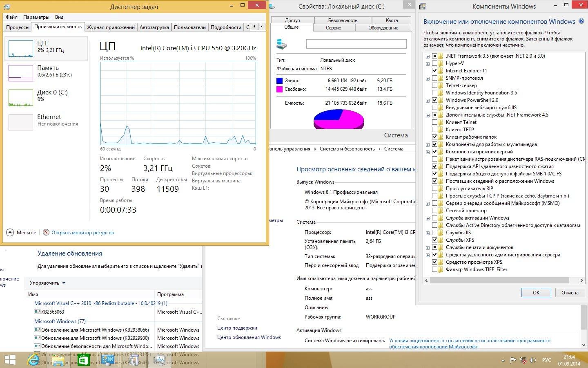Viewport: 588px width, 368px height.
Task: Open File Explorer from taskbar
Action: point(58,360)
